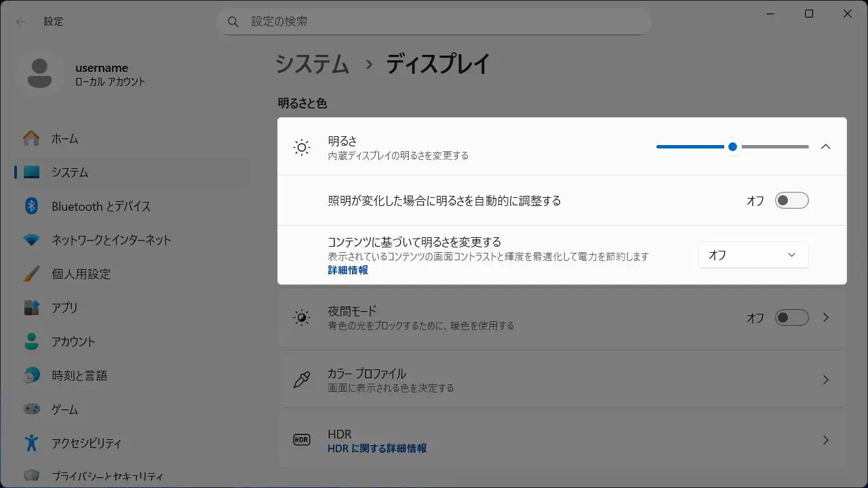Image resolution: width=868 pixels, height=488 pixels.
Task: Select システム in the sidebar menu
Action: coord(70,172)
